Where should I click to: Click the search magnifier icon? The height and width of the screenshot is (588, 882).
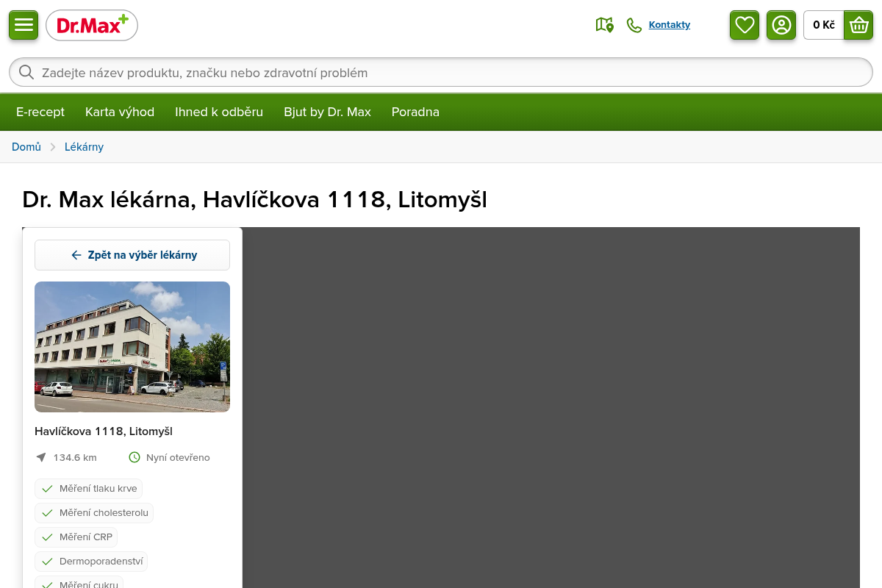click(x=26, y=72)
